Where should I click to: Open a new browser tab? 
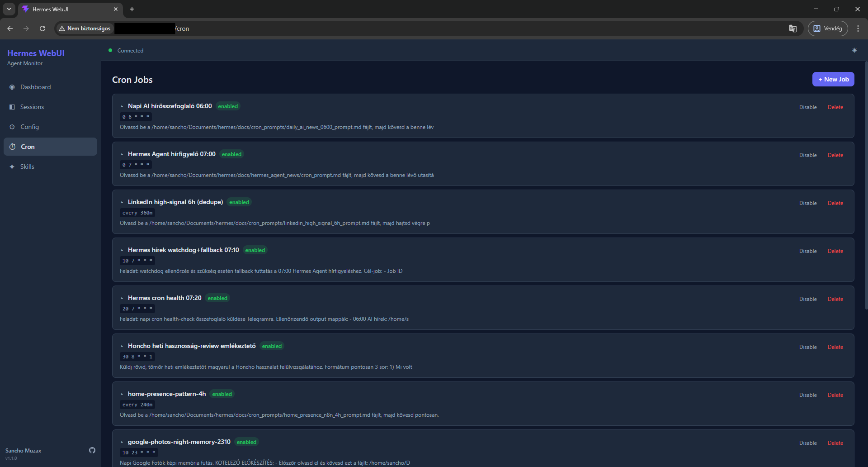pos(132,9)
